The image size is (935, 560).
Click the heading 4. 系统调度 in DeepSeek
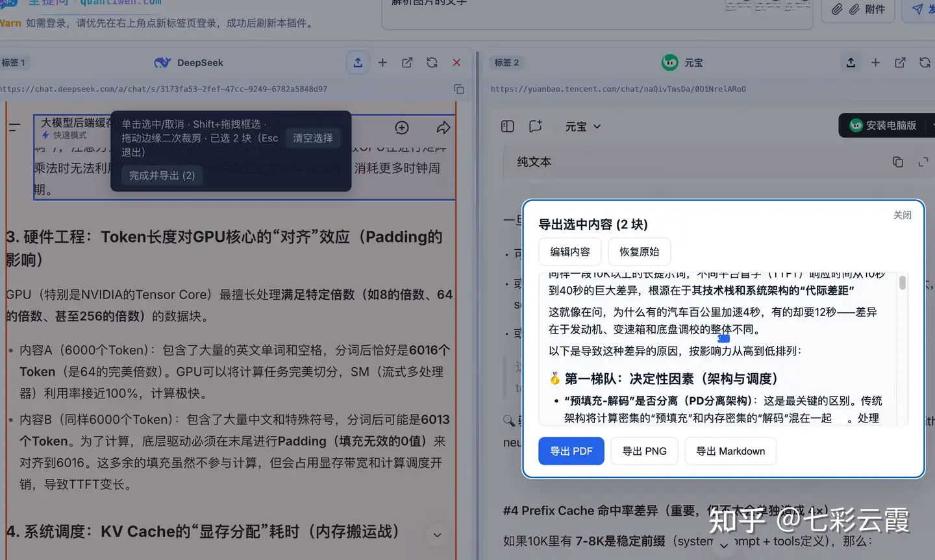(x=202, y=531)
